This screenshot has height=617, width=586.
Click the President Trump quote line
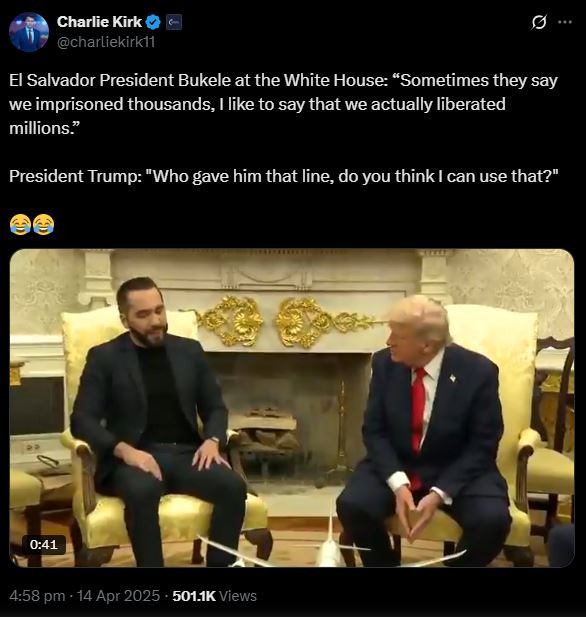tap(284, 176)
